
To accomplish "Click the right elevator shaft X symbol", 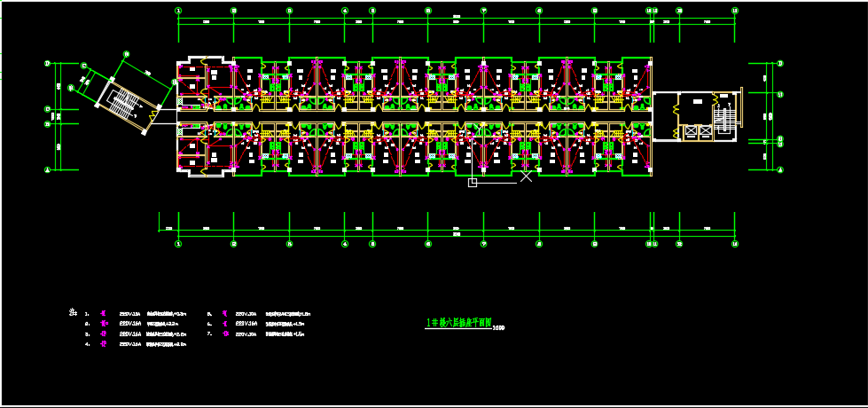I will point(705,131).
